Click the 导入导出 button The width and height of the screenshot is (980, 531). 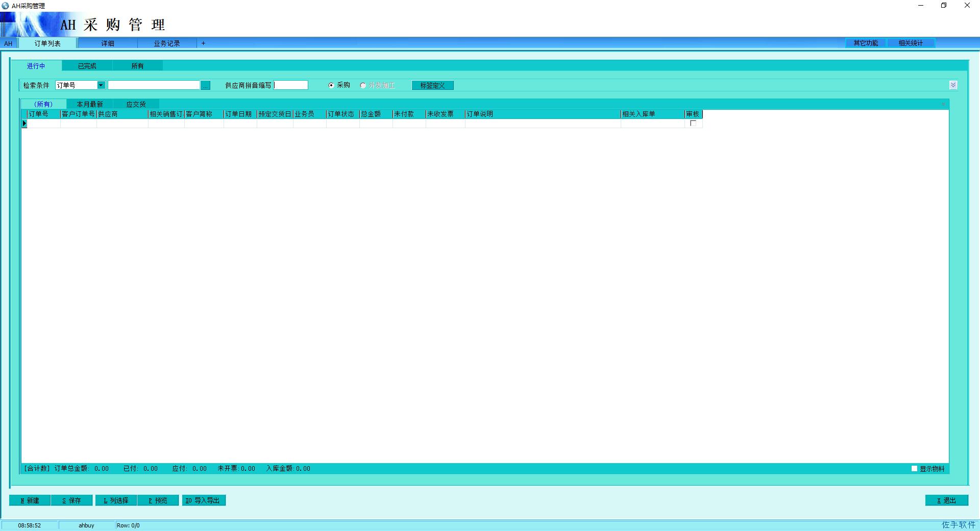(x=204, y=500)
